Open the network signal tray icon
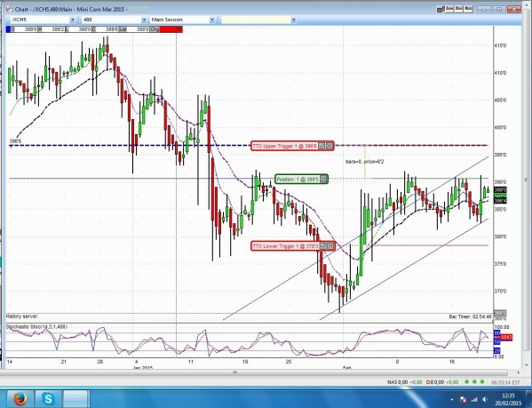The width and height of the screenshot is (532, 408). point(474,399)
